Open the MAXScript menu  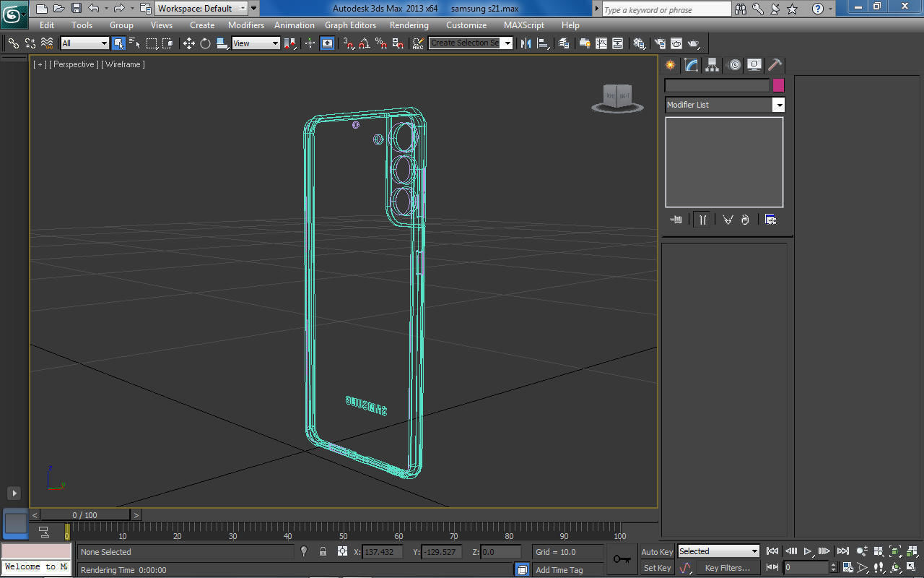coord(524,25)
